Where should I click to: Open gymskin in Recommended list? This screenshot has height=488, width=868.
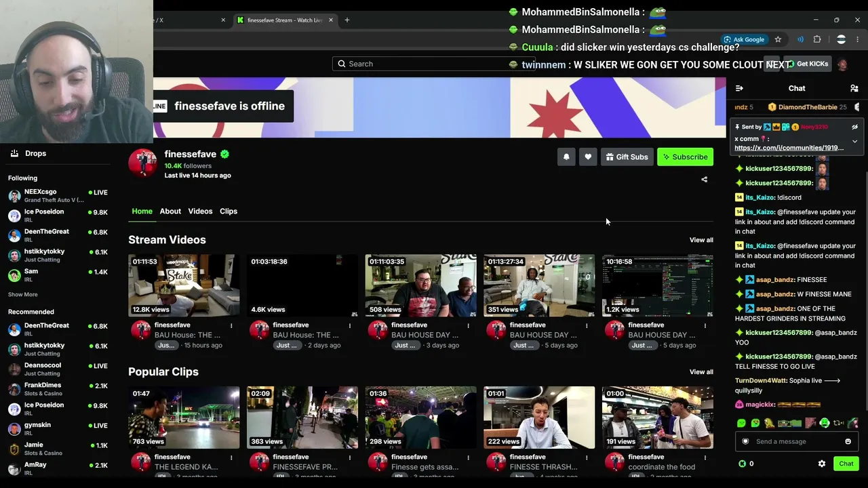click(x=58, y=428)
